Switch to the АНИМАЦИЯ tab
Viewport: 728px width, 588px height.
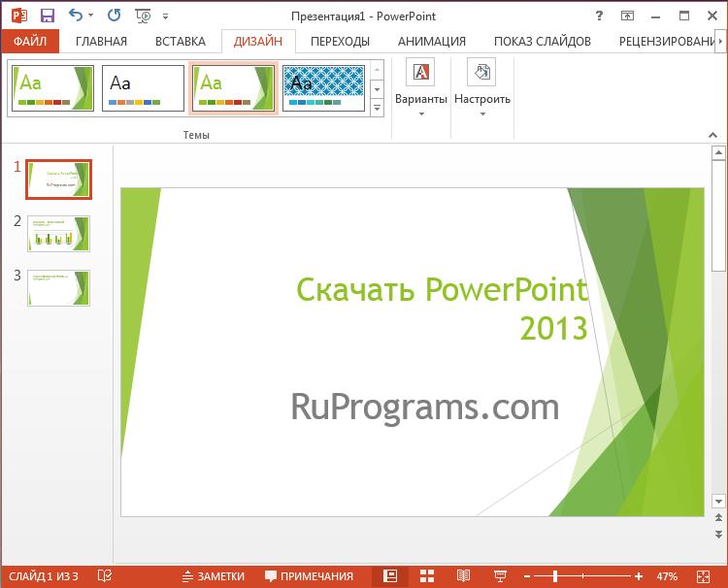pos(431,42)
